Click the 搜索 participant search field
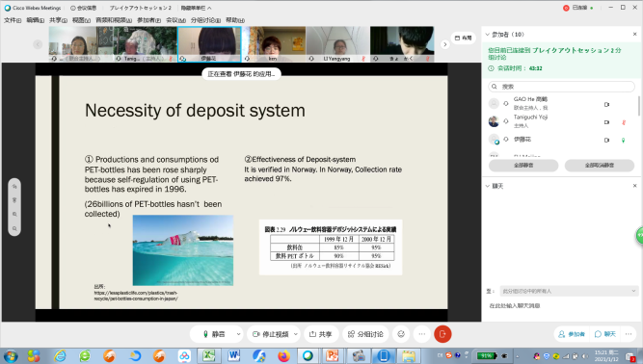 561,87
